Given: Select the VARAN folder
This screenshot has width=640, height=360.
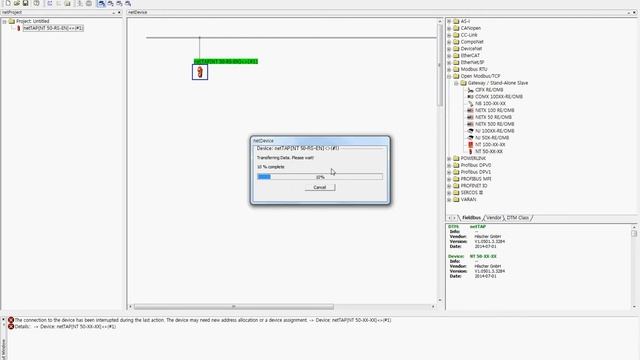Looking at the screenshot, I should click(468, 200).
